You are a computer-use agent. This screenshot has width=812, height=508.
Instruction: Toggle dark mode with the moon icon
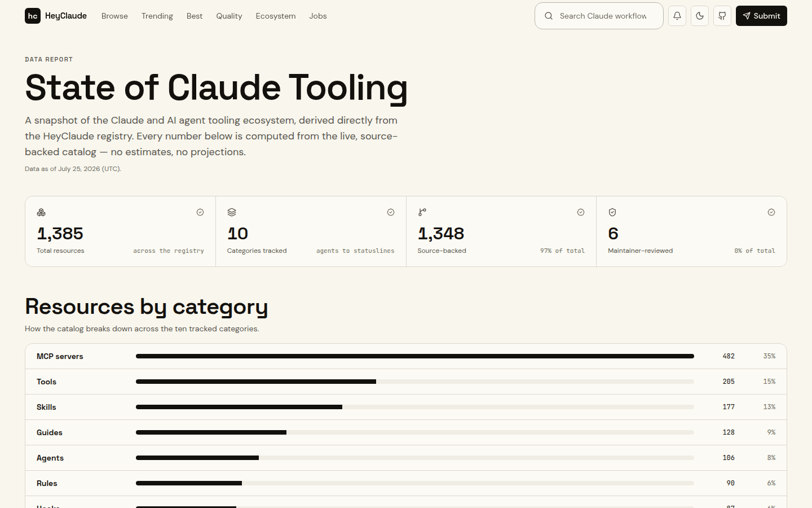point(700,16)
